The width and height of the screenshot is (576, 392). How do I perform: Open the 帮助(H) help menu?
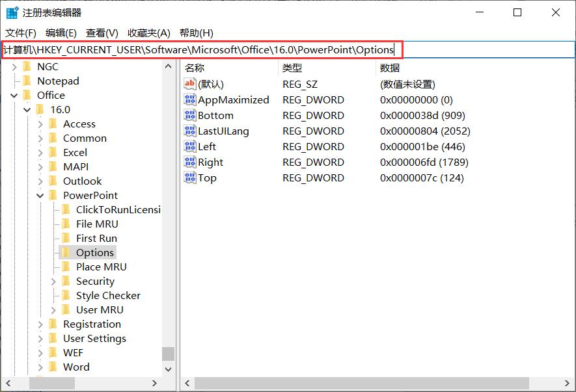coord(196,33)
